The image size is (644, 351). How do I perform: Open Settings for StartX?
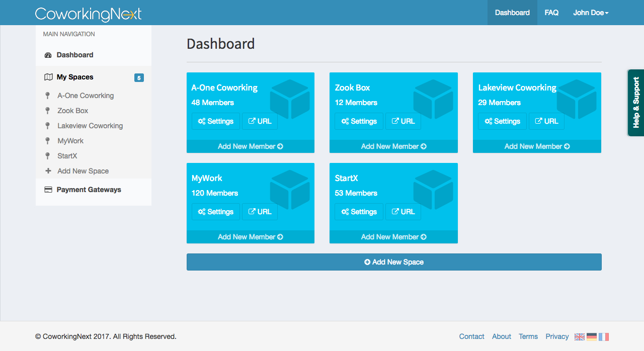click(x=359, y=212)
